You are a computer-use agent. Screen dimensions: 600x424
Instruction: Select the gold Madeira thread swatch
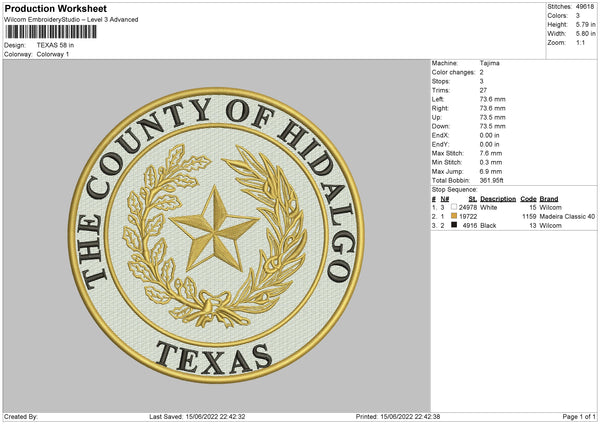[454, 216]
